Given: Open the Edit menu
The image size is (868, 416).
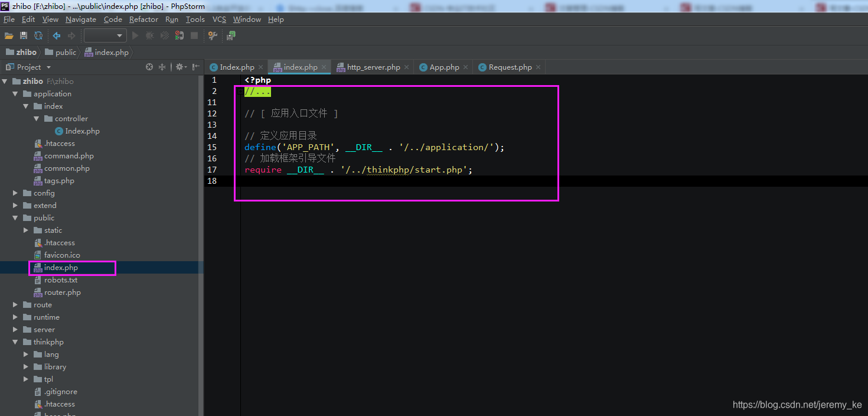Looking at the screenshot, I should point(28,19).
